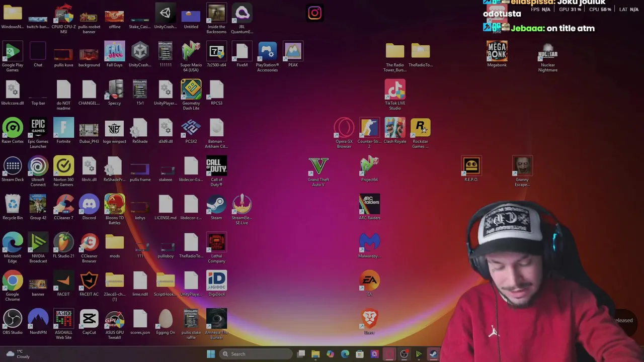The height and width of the screenshot is (362, 644).
Task: Open the DigiDoc4 desktop shortcut
Action: [x=216, y=284]
